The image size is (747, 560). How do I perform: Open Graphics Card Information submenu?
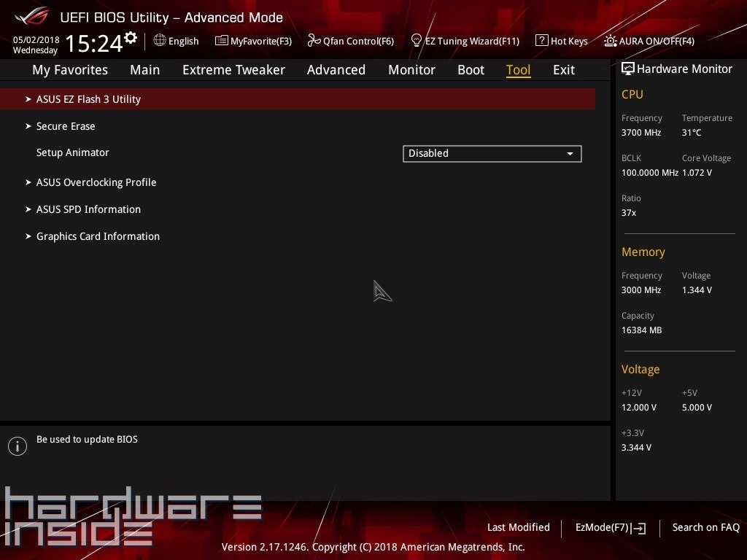point(98,236)
